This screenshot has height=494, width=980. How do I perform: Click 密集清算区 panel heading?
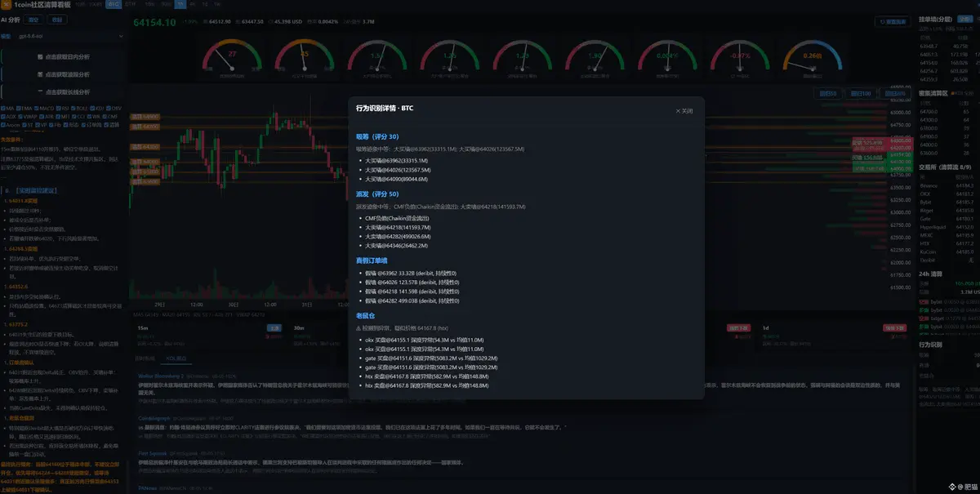(x=933, y=93)
